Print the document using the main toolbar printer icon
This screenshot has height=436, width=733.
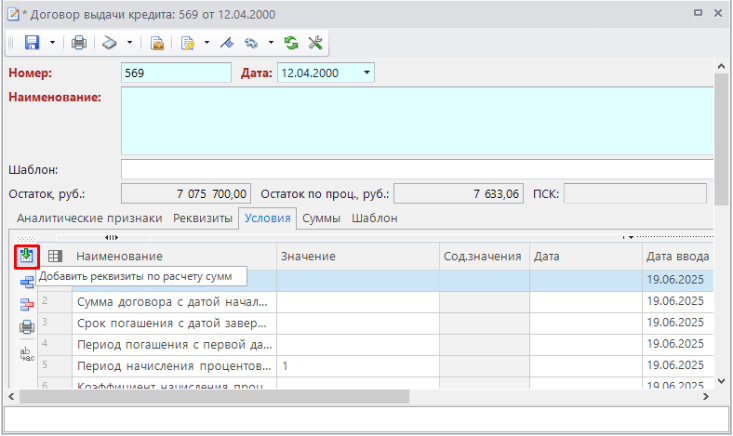pyautogui.click(x=78, y=43)
